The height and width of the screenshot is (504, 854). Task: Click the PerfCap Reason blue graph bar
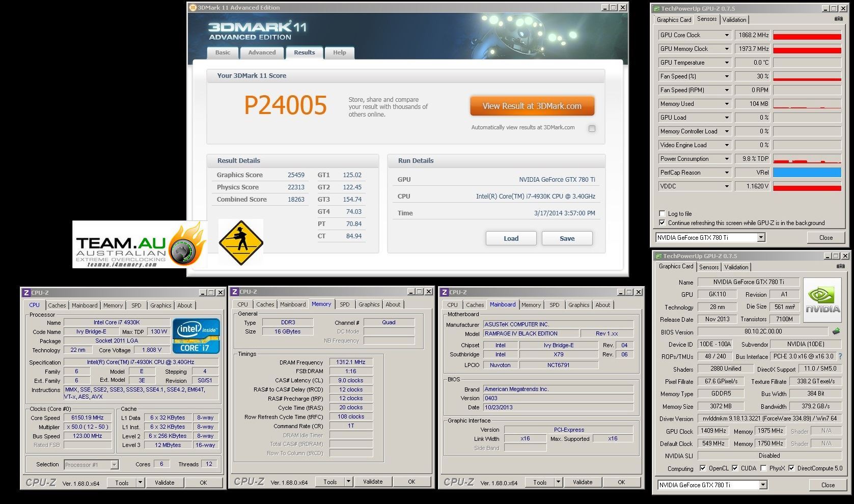tap(807, 173)
